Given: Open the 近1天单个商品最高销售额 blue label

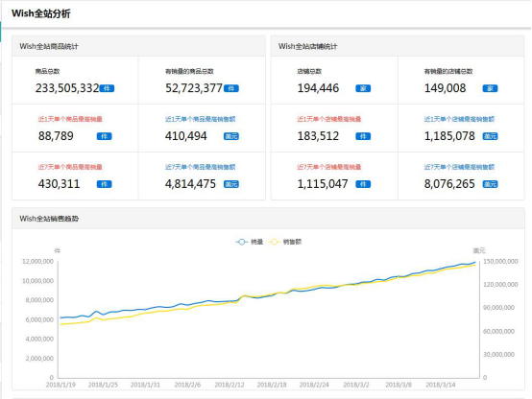Looking at the screenshot, I should tap(200, 119).
